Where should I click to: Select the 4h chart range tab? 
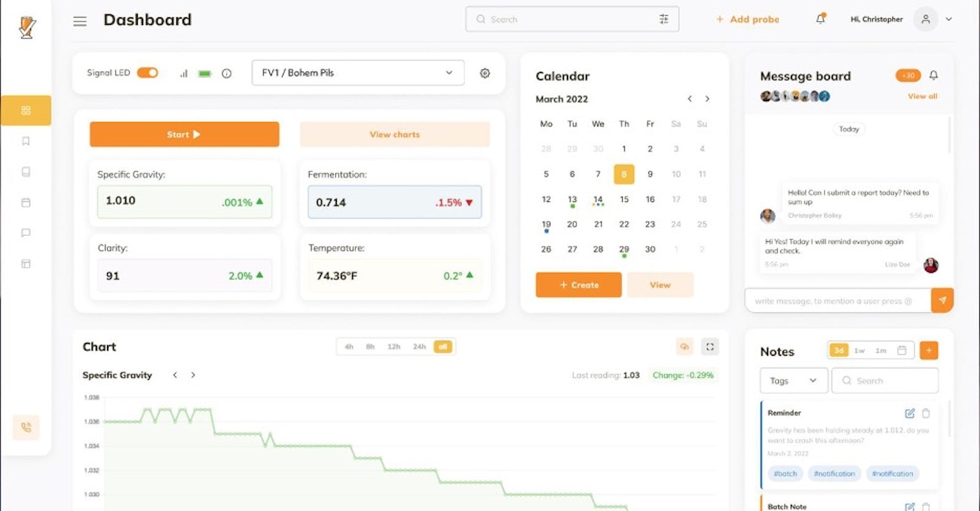tap(349, 347)
